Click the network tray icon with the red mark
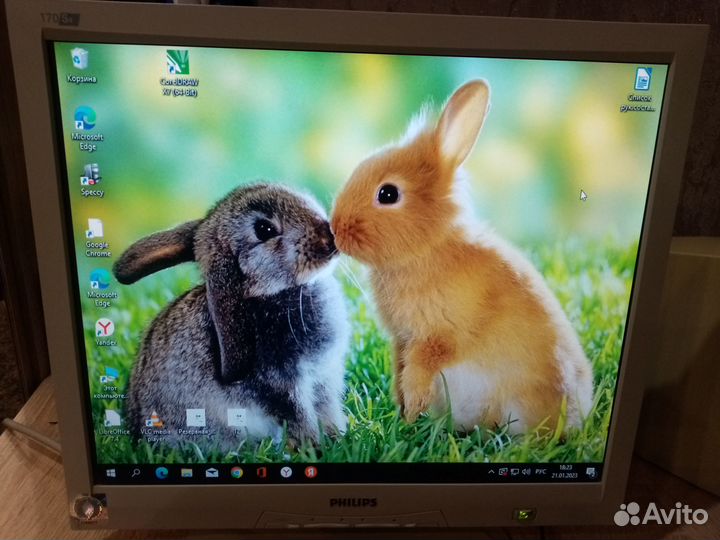 (x=503, y=472)
